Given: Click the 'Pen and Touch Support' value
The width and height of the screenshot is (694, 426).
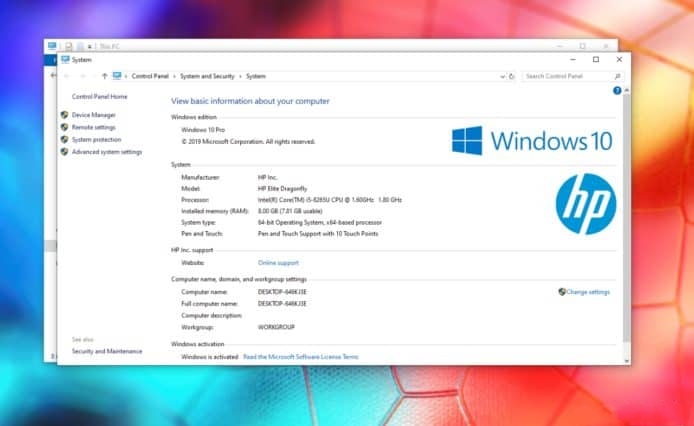Looking at the screenshot, I should click(318, 234).
